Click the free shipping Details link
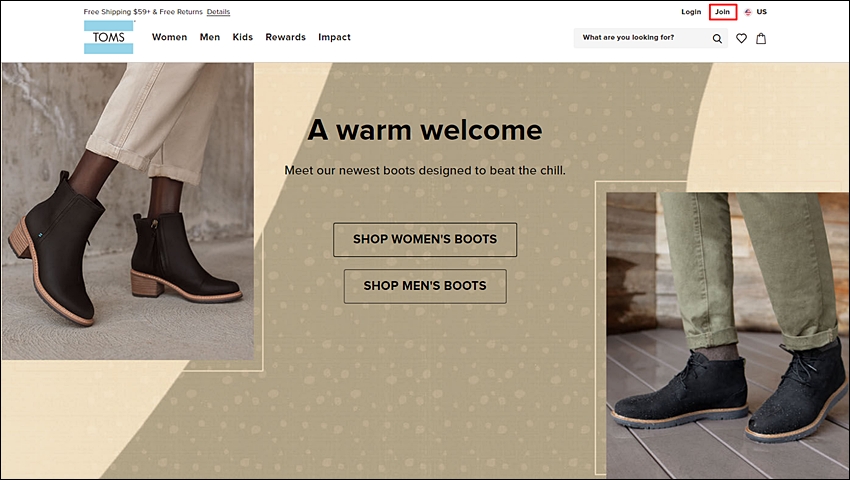The image size is (850, 480). (x=218, y=12)
